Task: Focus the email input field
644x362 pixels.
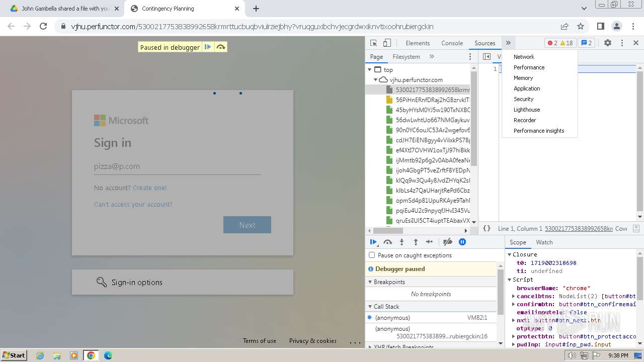Action: coord(177,166)
